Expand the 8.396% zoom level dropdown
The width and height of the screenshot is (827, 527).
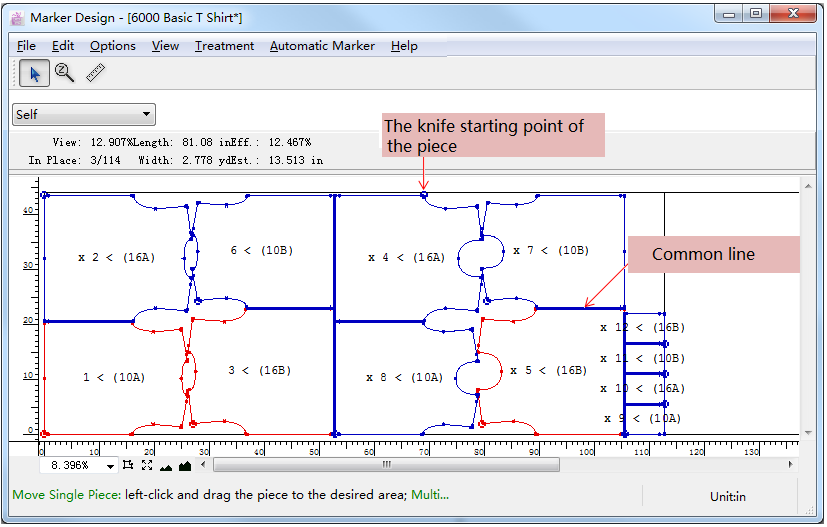[110, 466]
